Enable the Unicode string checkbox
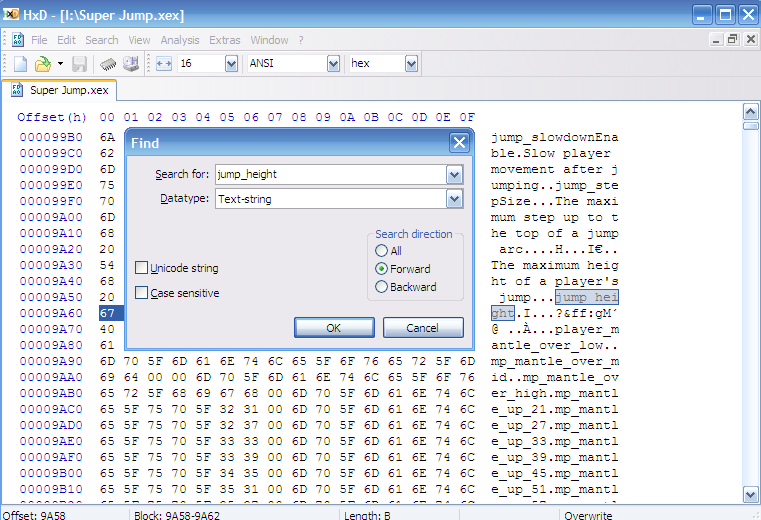The height and width of the screenshot is (520, 761). (142, 268)
